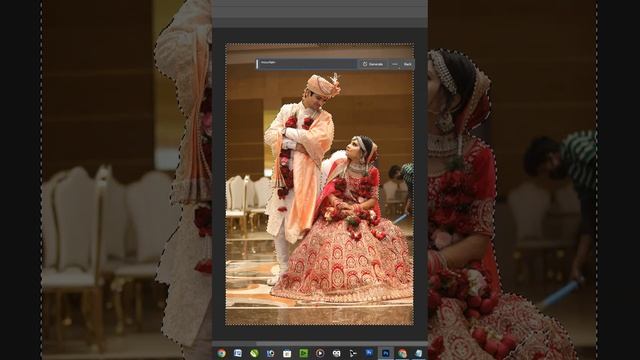Screen dimensions: 640x360
Task: Open the media player circle icon in taskbar
Action: [x=320, y=353]
